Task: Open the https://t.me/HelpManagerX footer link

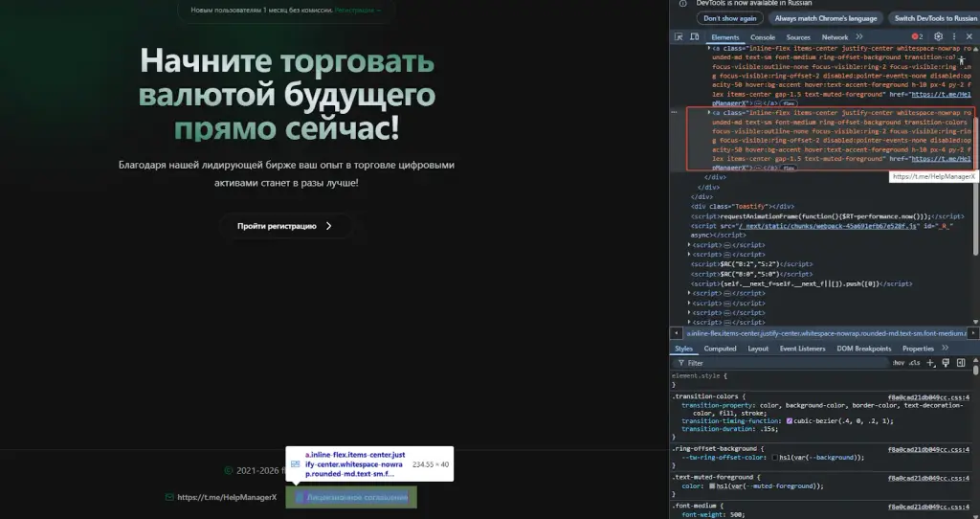Action: point(227,497)
